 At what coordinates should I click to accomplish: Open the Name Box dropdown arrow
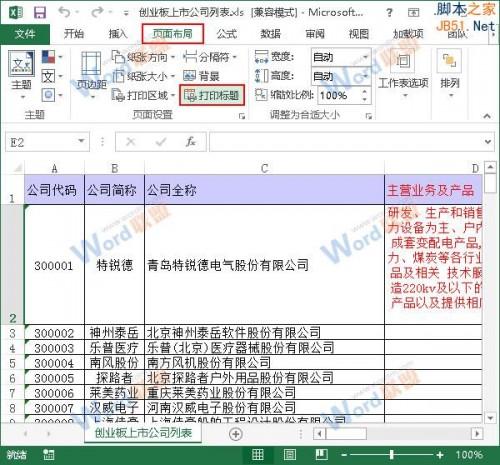(x=81, y=141)
